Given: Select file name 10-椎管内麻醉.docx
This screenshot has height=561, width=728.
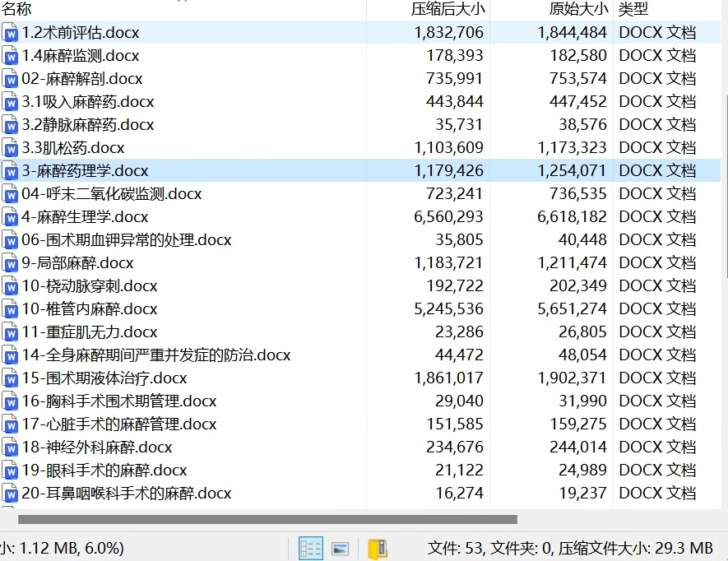Looking at the screenshot, I should click(90, 308).
